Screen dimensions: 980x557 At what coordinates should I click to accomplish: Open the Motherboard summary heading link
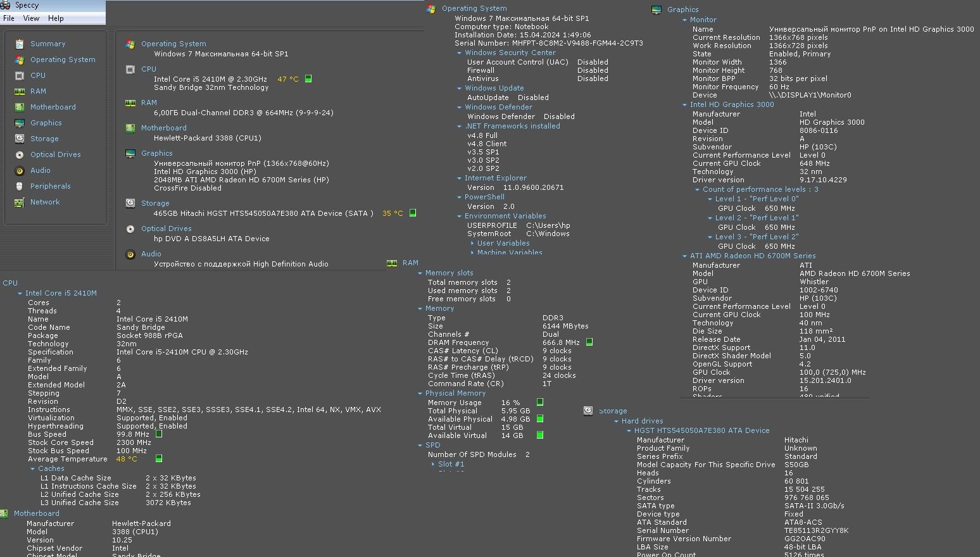(163, 128)
